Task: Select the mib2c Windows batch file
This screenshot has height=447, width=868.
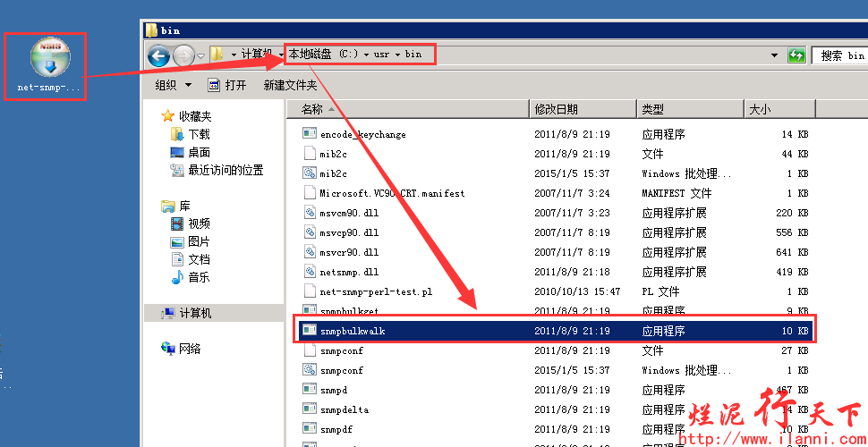Action: pos(333,173)
